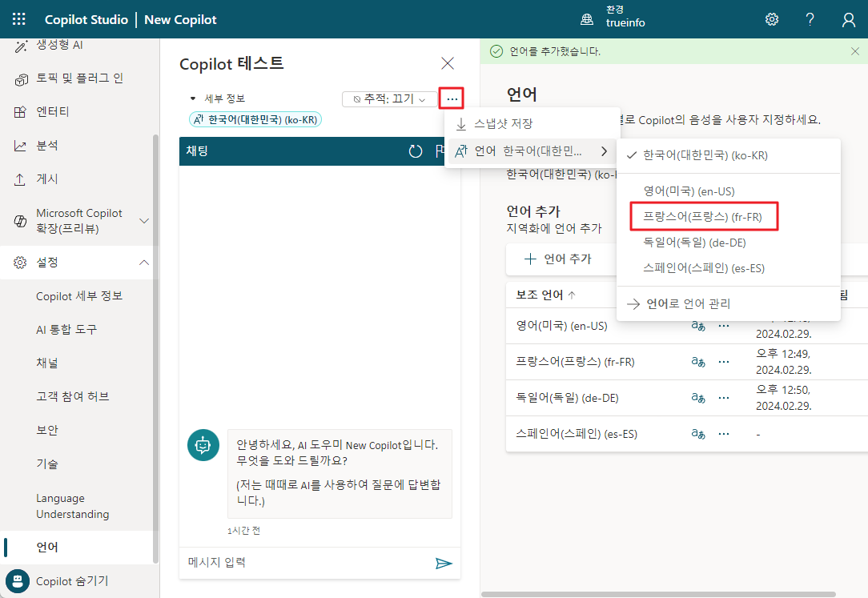Select 스페인어(스페인) (es-ES) in language submenu

point(729,268)
